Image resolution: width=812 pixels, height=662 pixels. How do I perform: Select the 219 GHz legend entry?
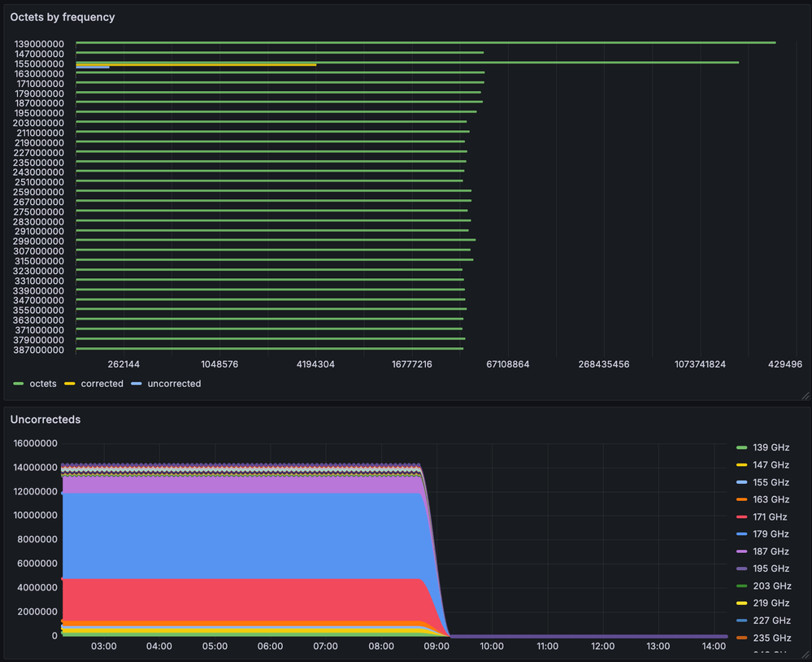pyautogui.click(x=771, y=603)
